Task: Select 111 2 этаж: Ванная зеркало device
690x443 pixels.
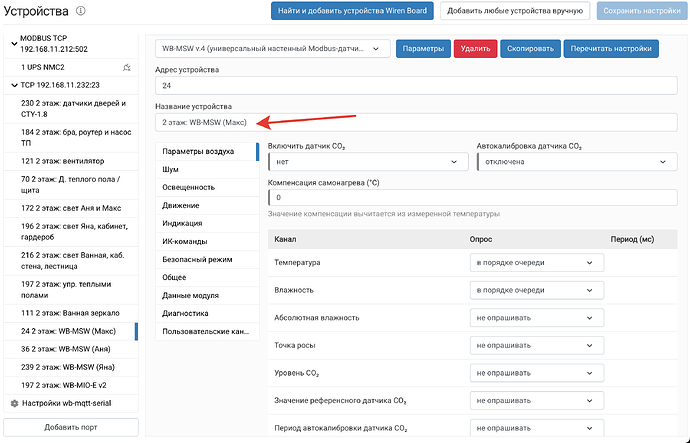Action: coord(71,313)
